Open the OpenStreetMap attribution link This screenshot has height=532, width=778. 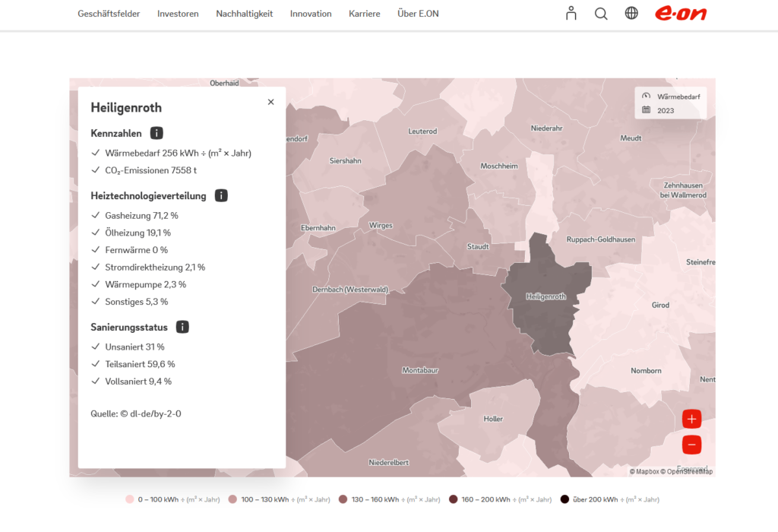click(689, 472)
